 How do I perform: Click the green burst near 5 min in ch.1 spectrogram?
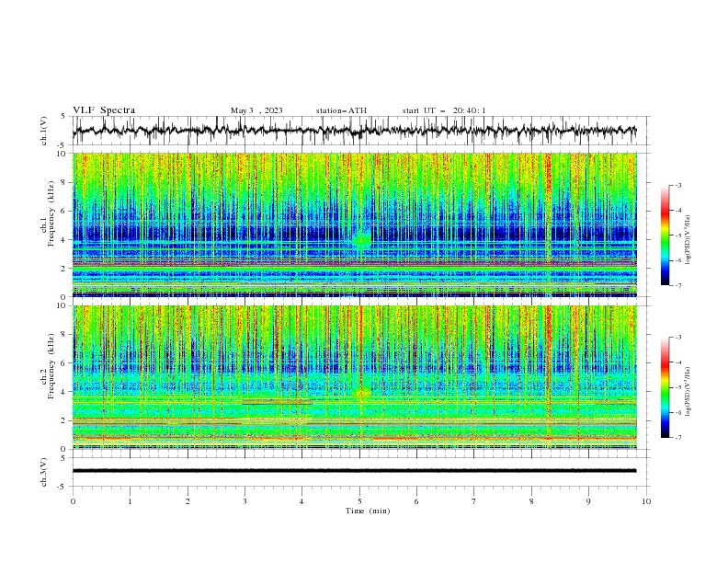[x=361, y=240]
